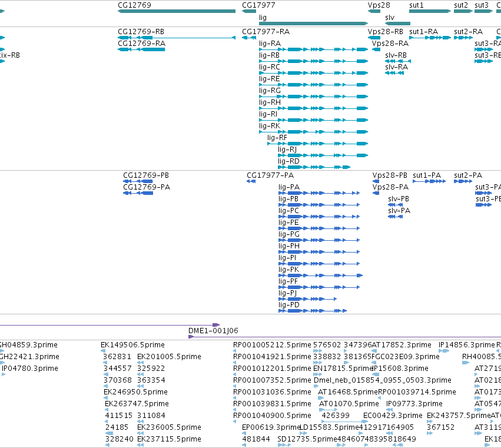This screenshot has width=501, height=448.
Task: Select protein lig-PE
Action: [x=319, y=228]
